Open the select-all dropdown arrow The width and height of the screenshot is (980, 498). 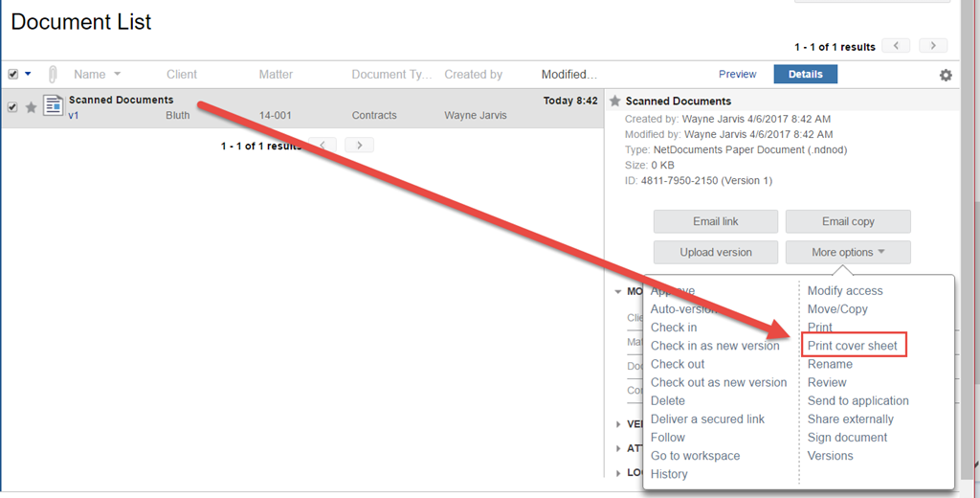[x=28, y=74]
